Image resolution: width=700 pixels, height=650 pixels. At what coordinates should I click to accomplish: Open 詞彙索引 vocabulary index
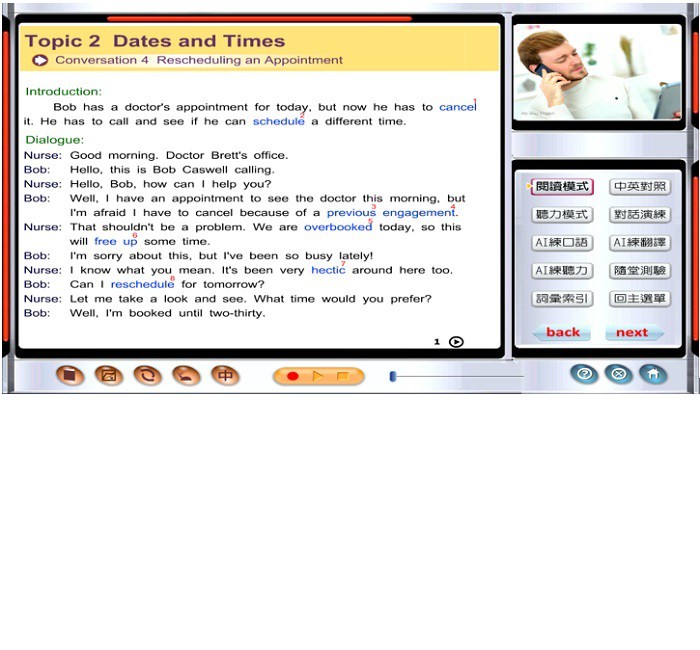tap(563, 299)
